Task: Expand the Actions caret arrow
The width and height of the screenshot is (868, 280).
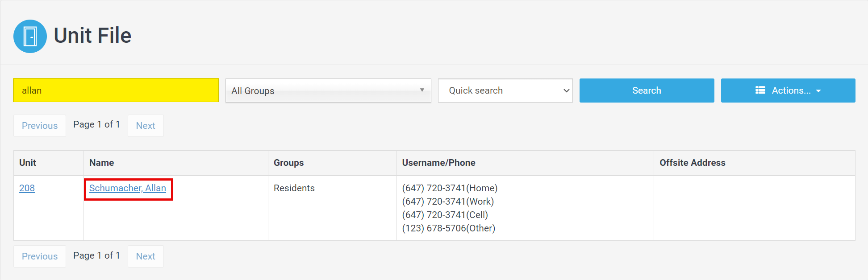Action: pyautogui.click(x=818, y=91)
